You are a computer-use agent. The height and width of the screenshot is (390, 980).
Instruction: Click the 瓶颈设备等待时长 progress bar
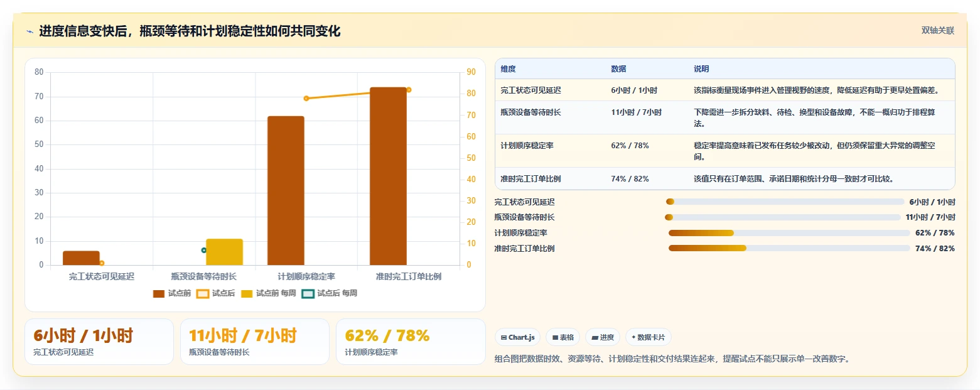[x=782, y=217]
